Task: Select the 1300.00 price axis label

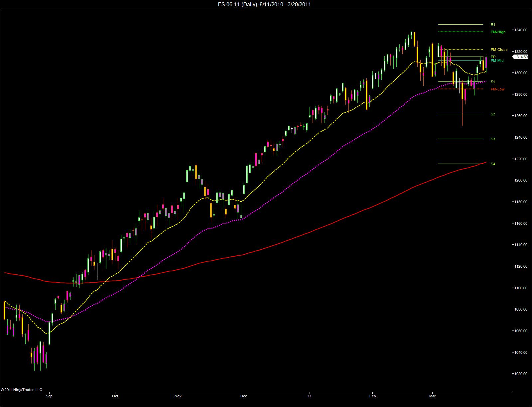Action: (x=521, y=73)
